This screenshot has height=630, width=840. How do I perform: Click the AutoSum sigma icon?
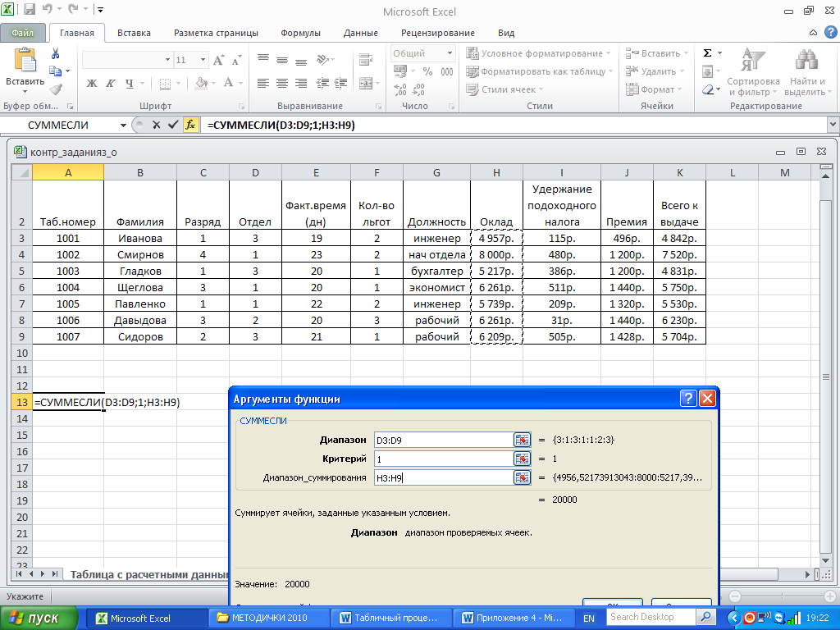click(708, 53)
